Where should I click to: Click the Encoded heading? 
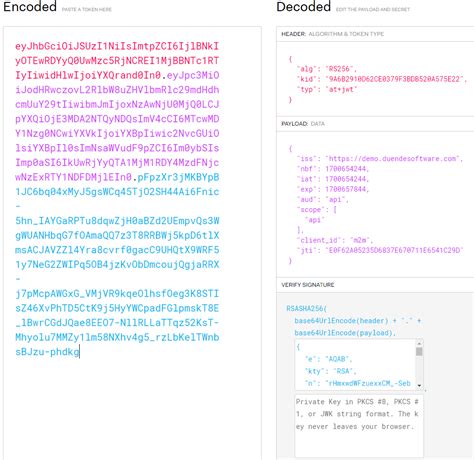(30, 7)
